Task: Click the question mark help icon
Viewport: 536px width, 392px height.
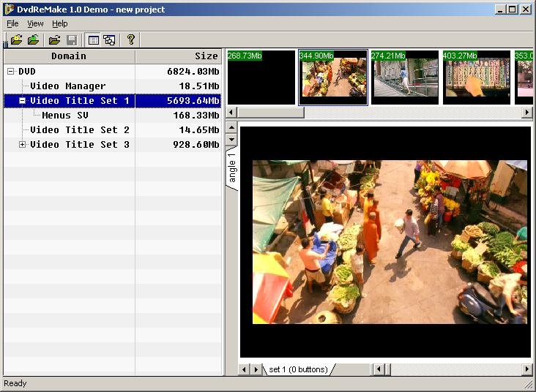Action: [x=131, y=39]
